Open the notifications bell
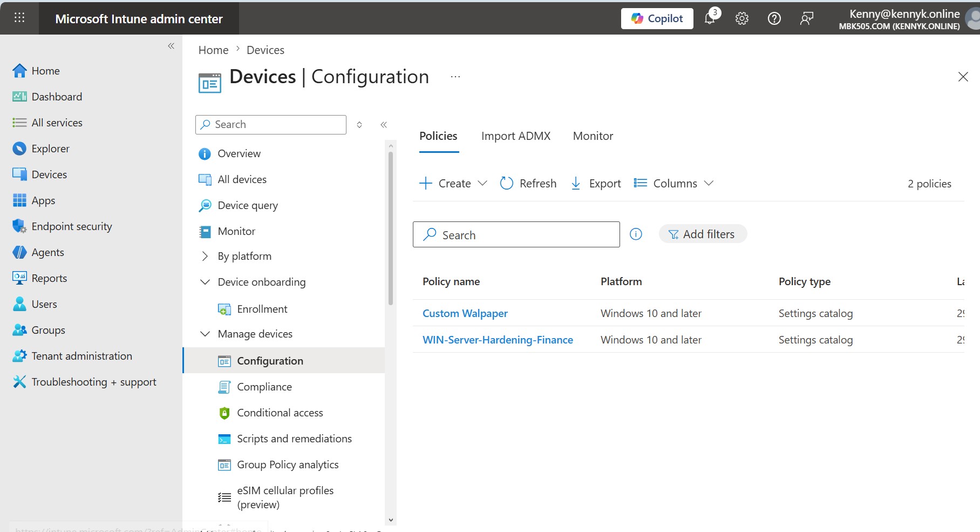980x532 pixels. [x=710, y=18]
